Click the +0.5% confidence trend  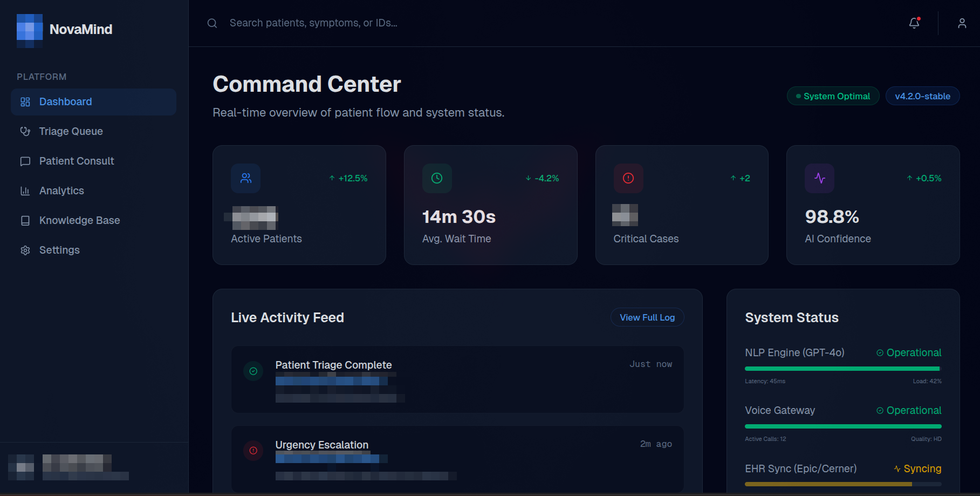(924, 178)
